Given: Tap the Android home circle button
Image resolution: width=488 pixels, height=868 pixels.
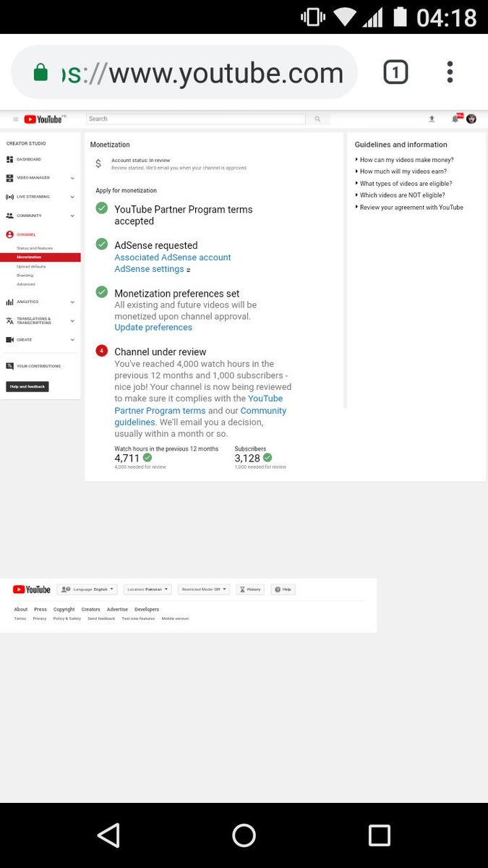Looking at the screenshot, I should (x=244, y=835).
